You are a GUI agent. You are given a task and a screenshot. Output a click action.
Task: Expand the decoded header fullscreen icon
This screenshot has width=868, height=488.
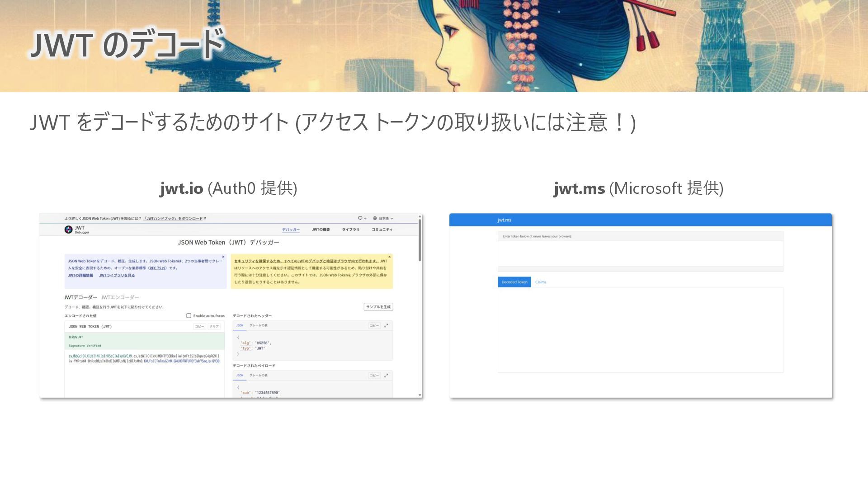click(x=386, y=325)
